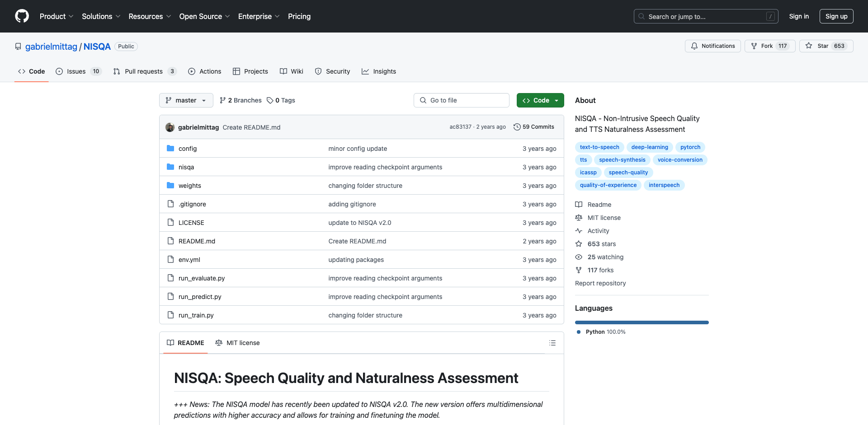The image size is (868, 425).
Task: Click the Sign in link
Action: point(799,16)
